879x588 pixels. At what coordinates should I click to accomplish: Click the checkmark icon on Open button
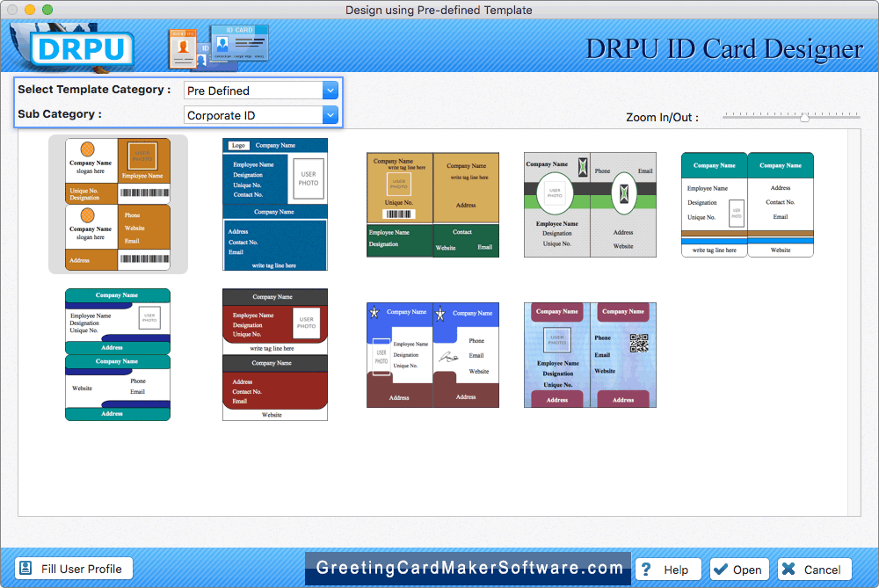721,570
